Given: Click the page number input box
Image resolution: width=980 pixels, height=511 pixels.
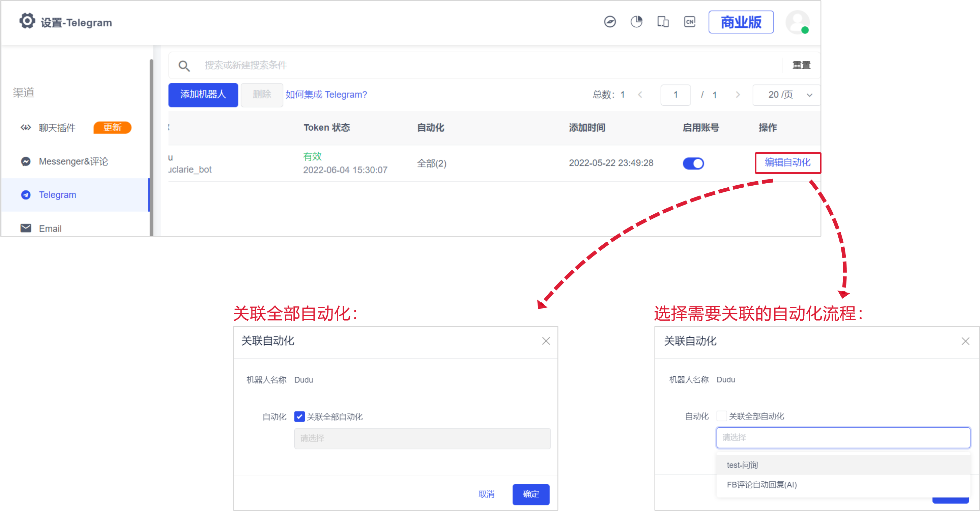Looking at the screenshot, I should tap(676, 95).
